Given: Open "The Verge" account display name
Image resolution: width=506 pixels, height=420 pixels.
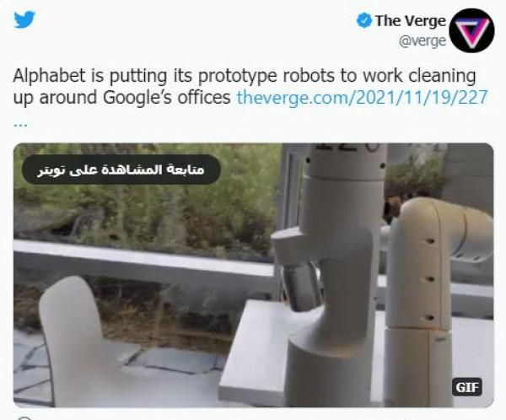Looking at the screenshot, I should (410, 21).
